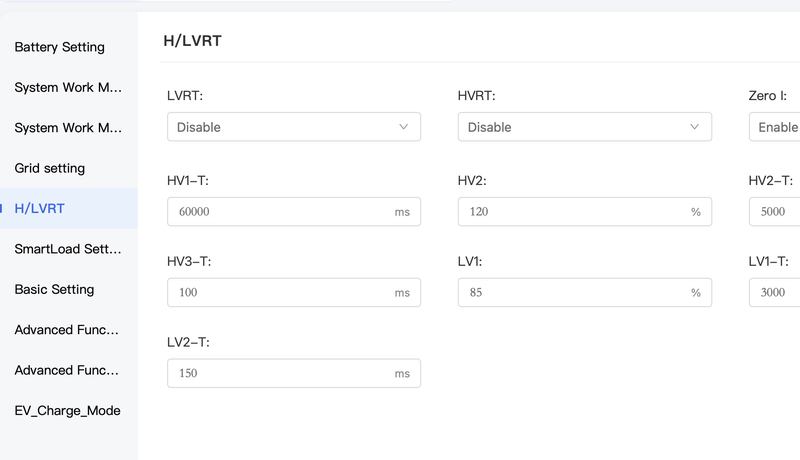Image resolution: width=800 pixels, height=460 pixels.
Task: Click the HV3-T field showing 100
Action: [294, 292]
